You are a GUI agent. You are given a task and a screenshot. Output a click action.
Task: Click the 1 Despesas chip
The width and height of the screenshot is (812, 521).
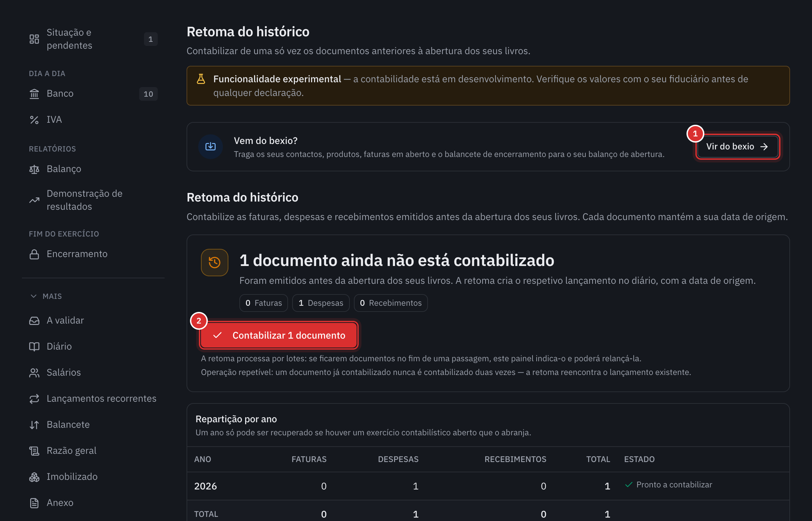click(321, 303)
